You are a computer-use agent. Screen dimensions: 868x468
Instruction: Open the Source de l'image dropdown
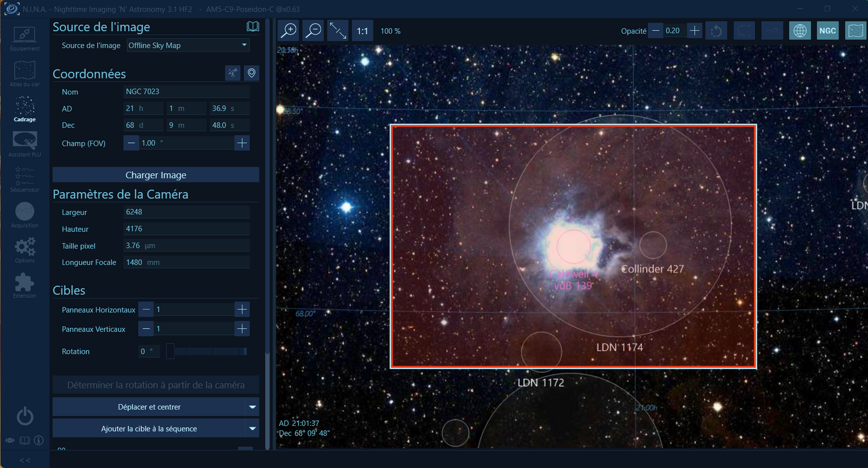pos(189,45)
